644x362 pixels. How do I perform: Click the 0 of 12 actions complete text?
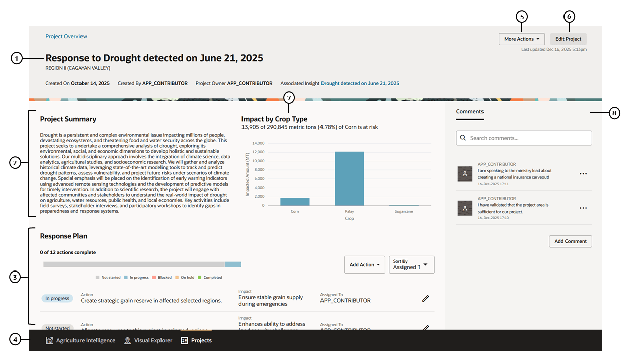point(68,252)
